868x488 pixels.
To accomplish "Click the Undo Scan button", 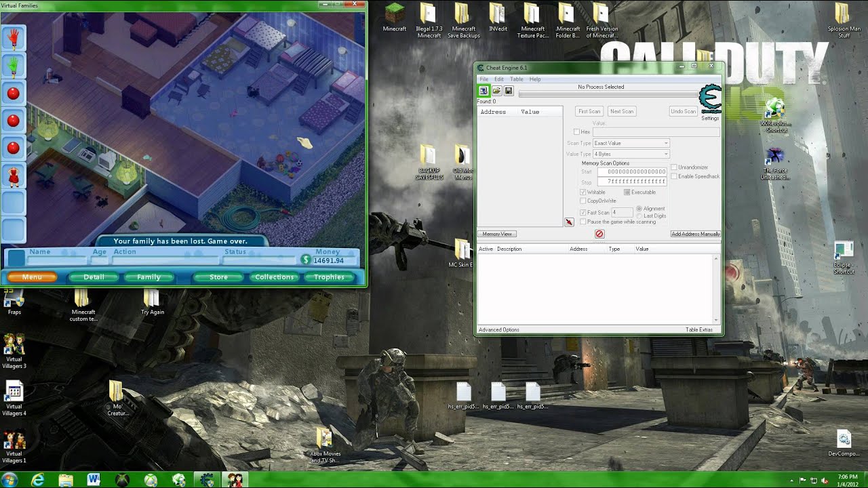I will pos(684,111).
